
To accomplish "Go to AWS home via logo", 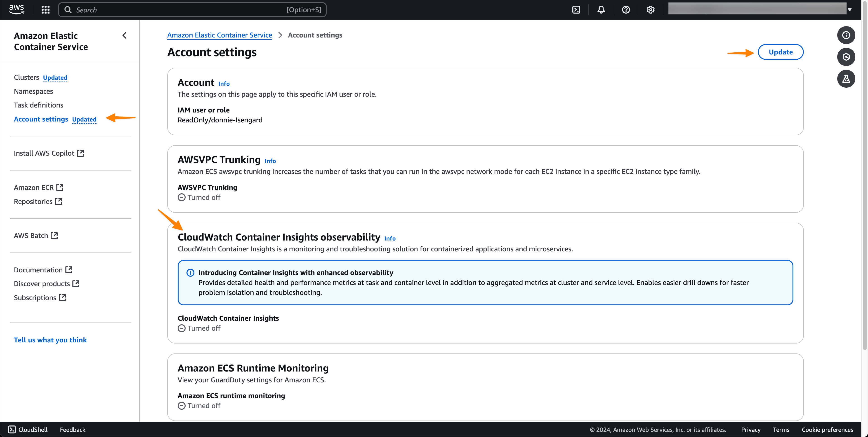I will 16,9.
